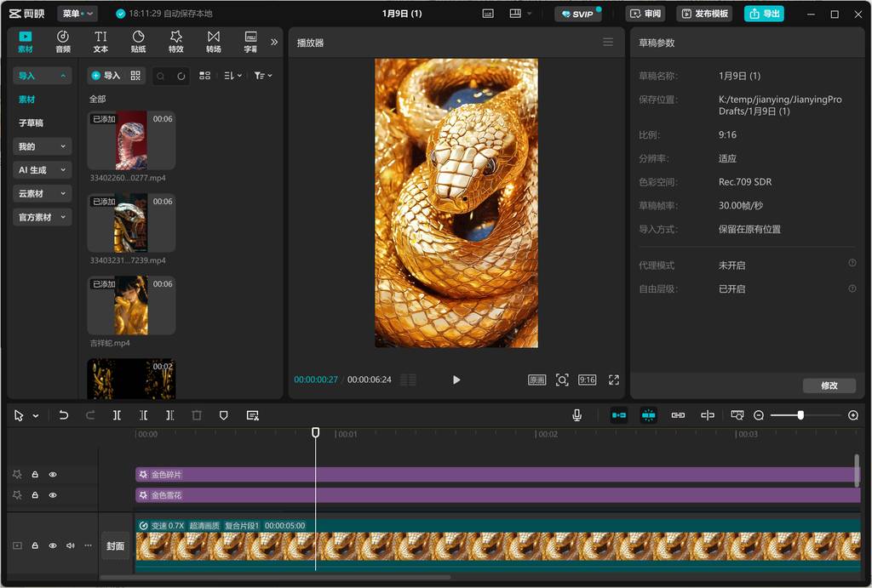The width and height of the screenshot is (872, 588).
Task: Open the 贴纸 stickers panel
Action: click(138, 42)
